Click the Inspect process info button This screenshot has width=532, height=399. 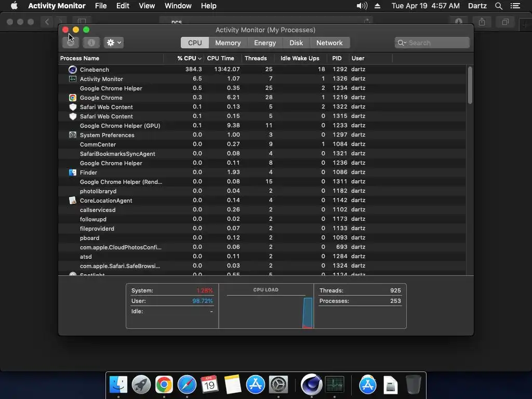[91, 43]
